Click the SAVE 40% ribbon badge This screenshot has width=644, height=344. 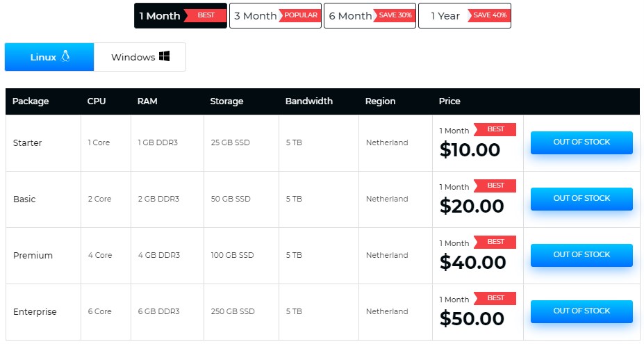pos(490,15)
